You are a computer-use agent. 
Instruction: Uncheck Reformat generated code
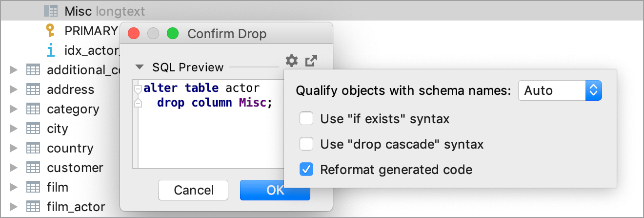(x=306, y=170)
